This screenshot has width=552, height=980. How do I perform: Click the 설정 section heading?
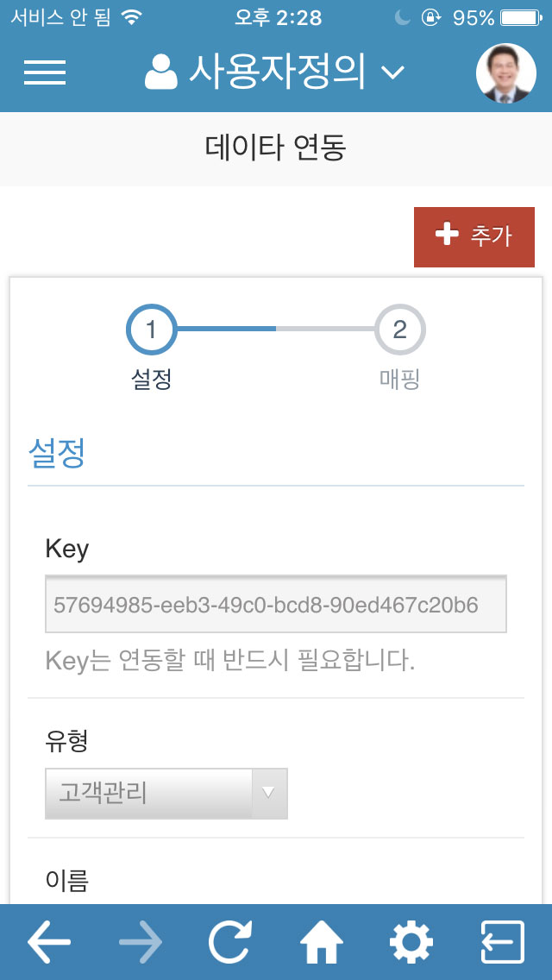click(x=56, y=454)
